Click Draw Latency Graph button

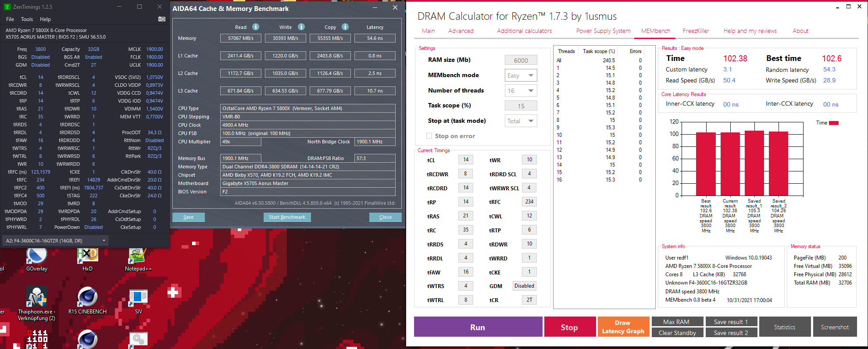(x=623, y=327)
